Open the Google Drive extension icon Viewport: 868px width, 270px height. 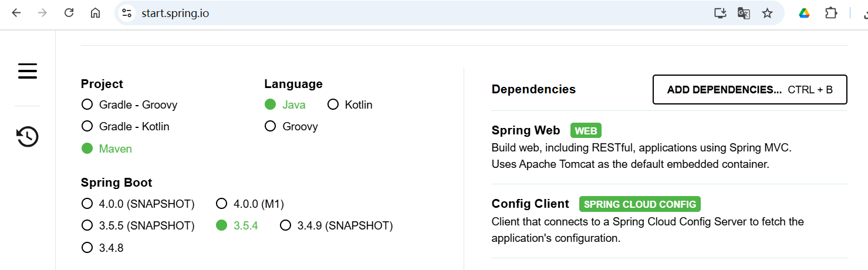click(x=804, y=13)
